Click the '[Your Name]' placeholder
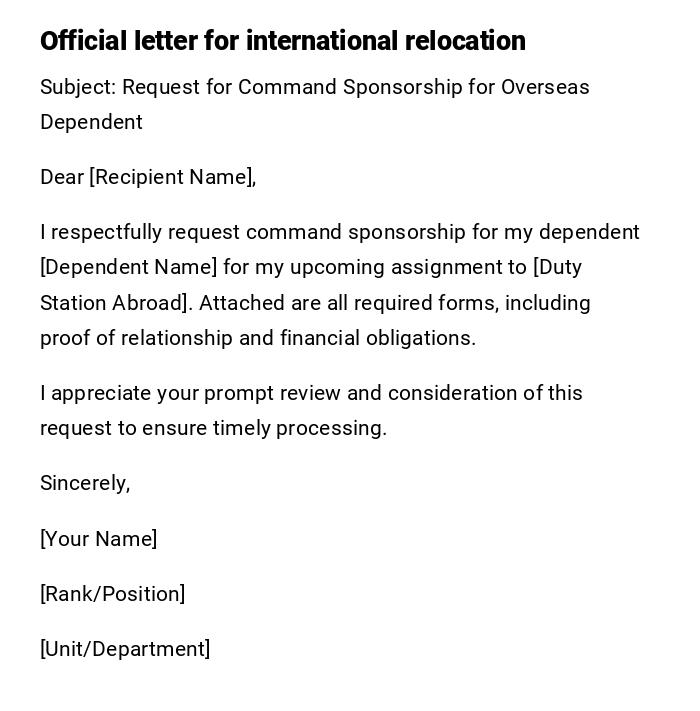700x711 pixels. coord(98,539)
